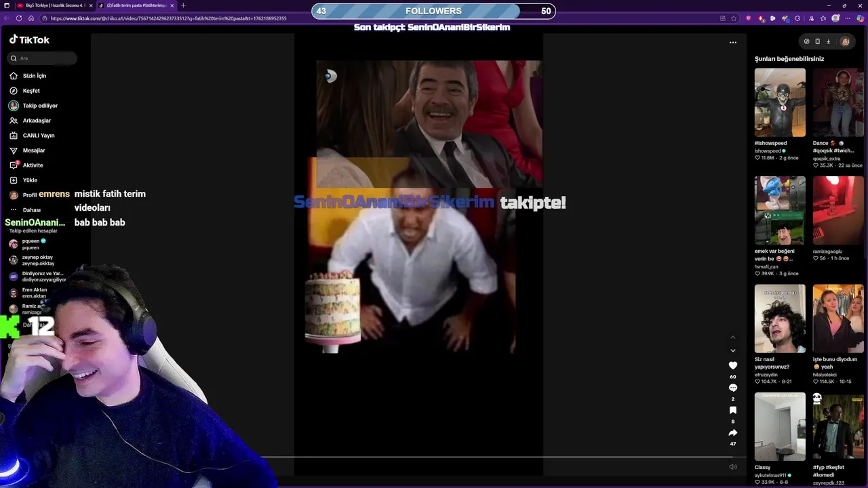Go to Sizin İçin feed
Screen dimensions: 868x488
pyautogui.click(x=28, y=76)
